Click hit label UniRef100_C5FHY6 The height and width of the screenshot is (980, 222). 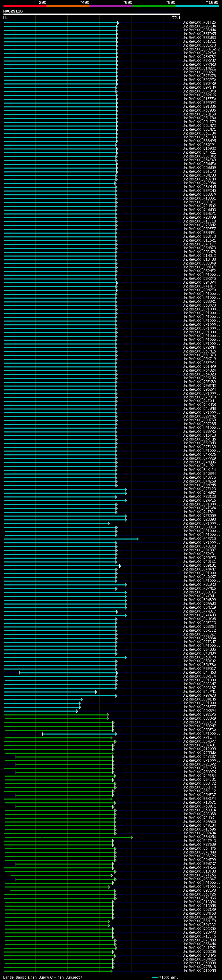(x=199, y=848)
